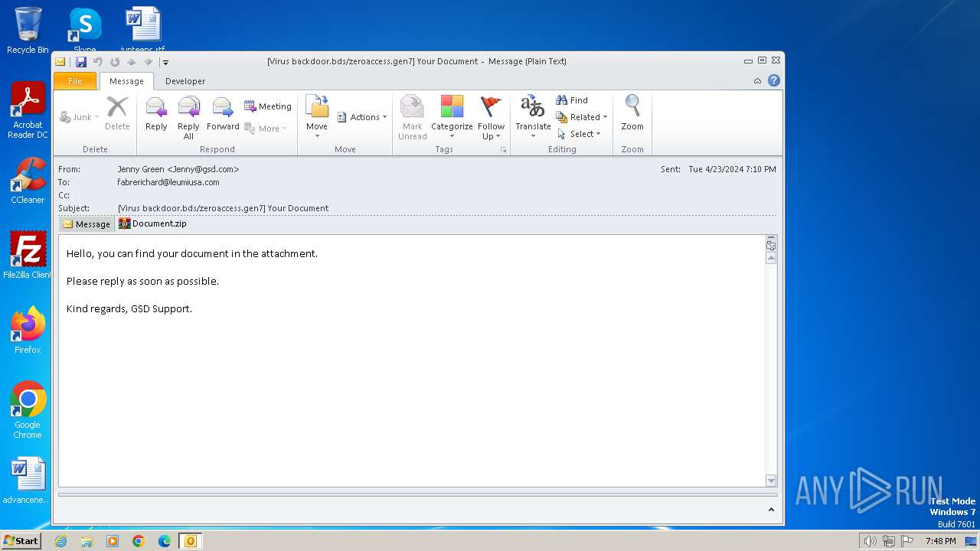Expand the People Pane at bottom

771,510
